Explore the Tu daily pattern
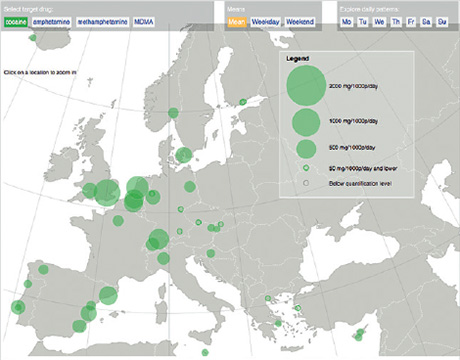The height and width of the screenshot is (360, 460). 363,22
